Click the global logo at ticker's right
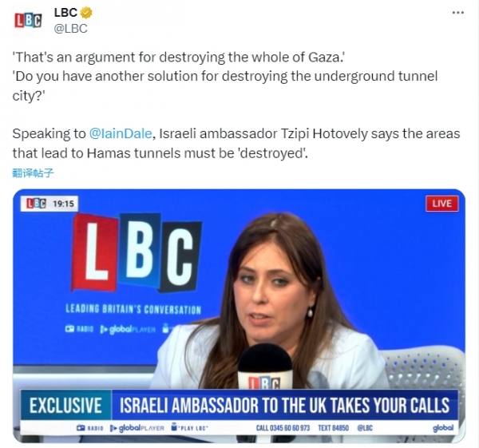This screenshot has height=448, width=479. coord(443,428)
